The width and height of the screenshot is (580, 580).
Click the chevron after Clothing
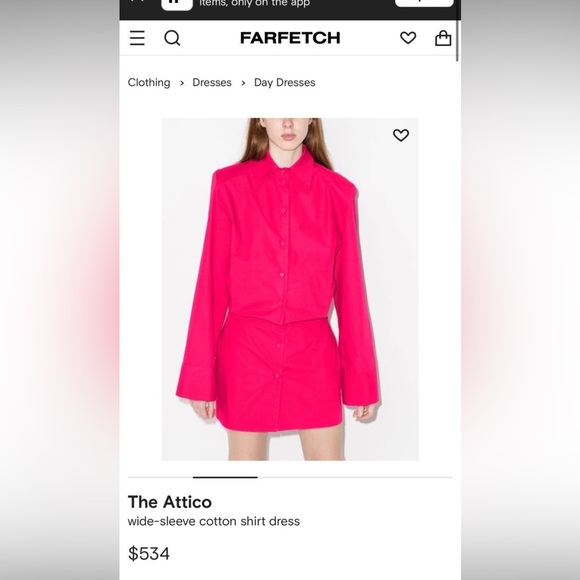(x=182, y=83)
